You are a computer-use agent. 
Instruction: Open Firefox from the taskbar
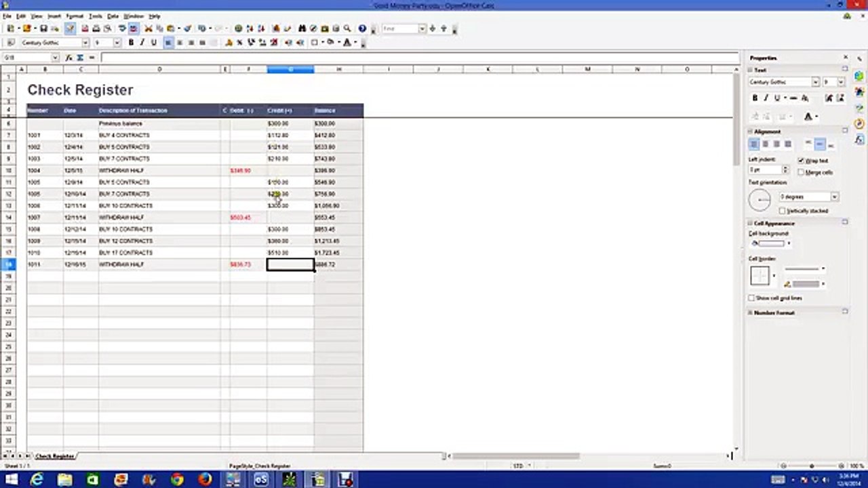point(205,480)
